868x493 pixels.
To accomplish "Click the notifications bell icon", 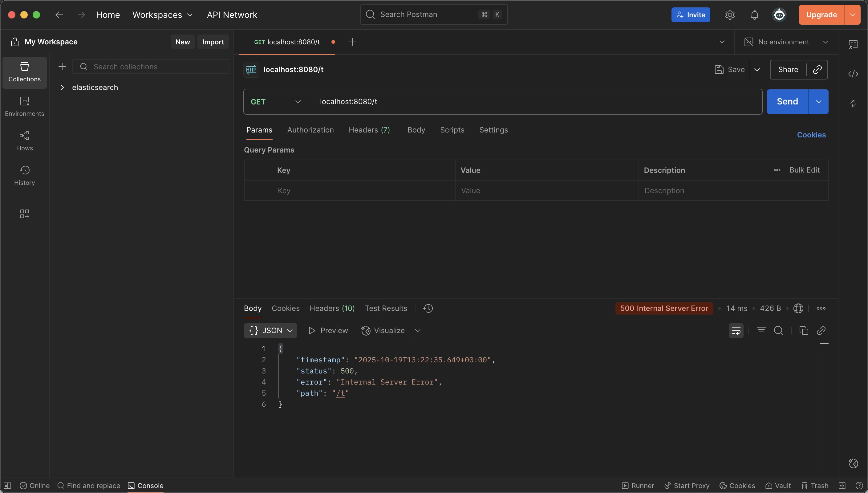I will pos(754,14).
